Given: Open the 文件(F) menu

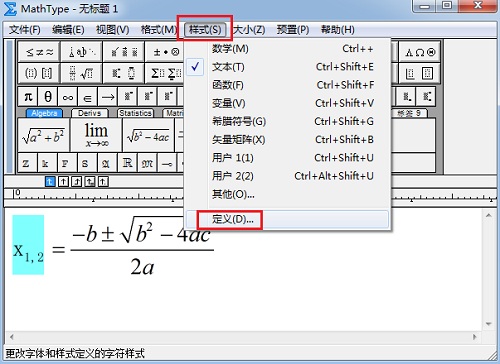Looking at the screenshot, I should pyautogui.click(x=25, y=30).
